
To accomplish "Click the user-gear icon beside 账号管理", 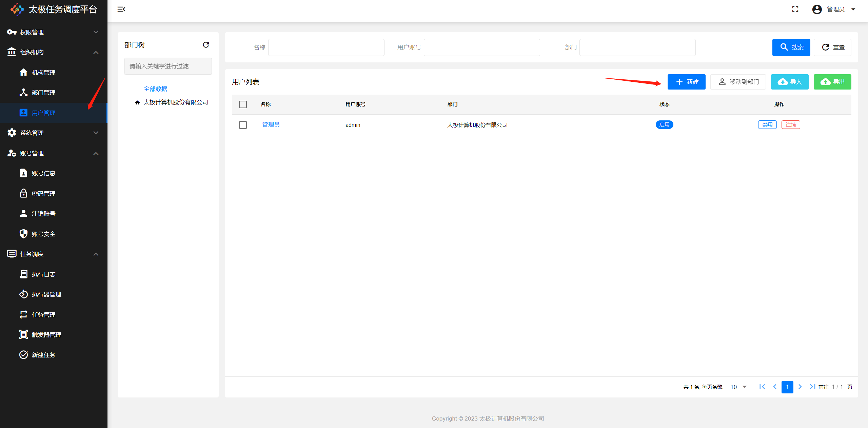I will tap(12, 153).
